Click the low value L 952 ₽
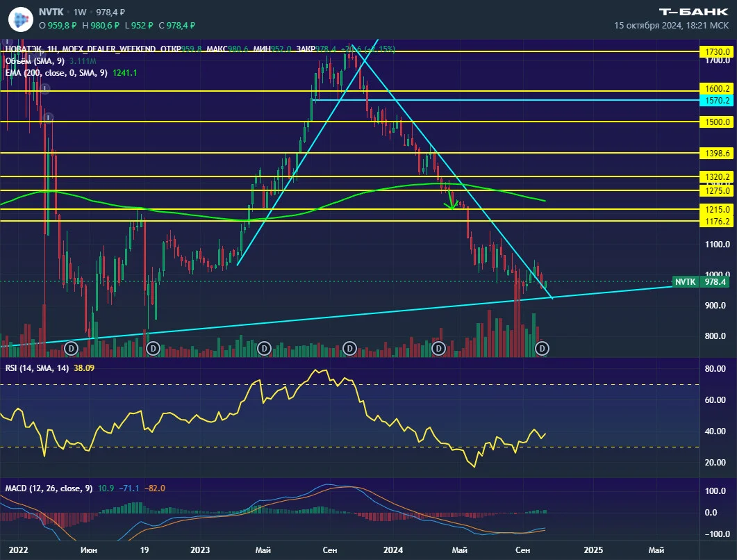Image resolution: width=737 pixels, height=560 pixels. pos(139,26)
